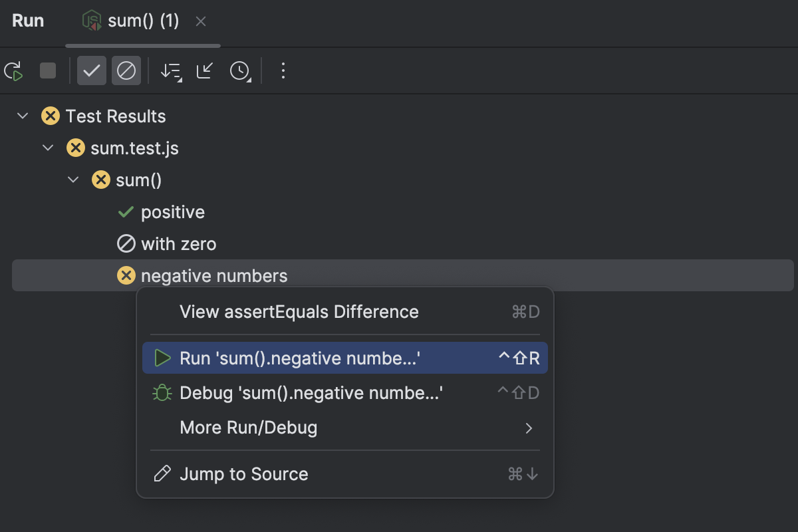Select the ignored 'with zero' test
This screenshot has width=798, height=532.
pos(178,244)
